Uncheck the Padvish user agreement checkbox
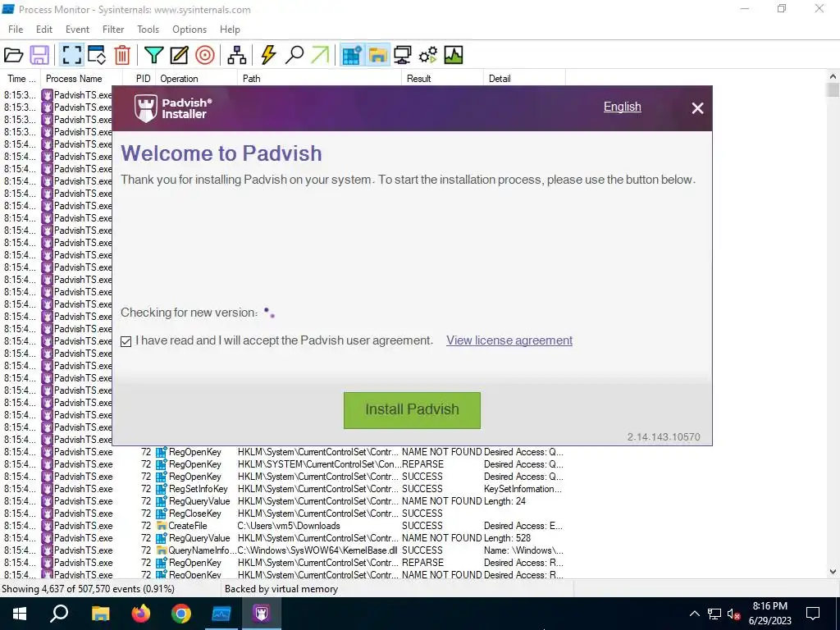The height and width of the screenshot is (630, 840). pyautogui.click(x=126, y=341)
